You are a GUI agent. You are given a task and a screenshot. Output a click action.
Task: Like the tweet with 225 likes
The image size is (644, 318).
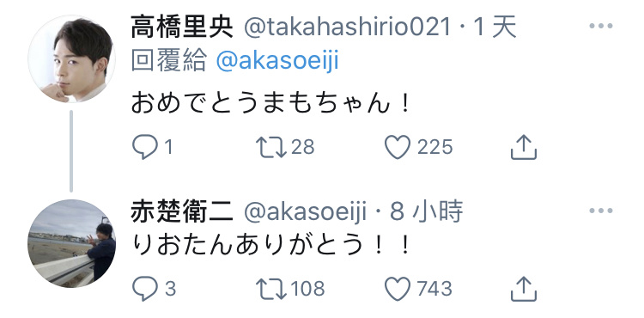398,147
